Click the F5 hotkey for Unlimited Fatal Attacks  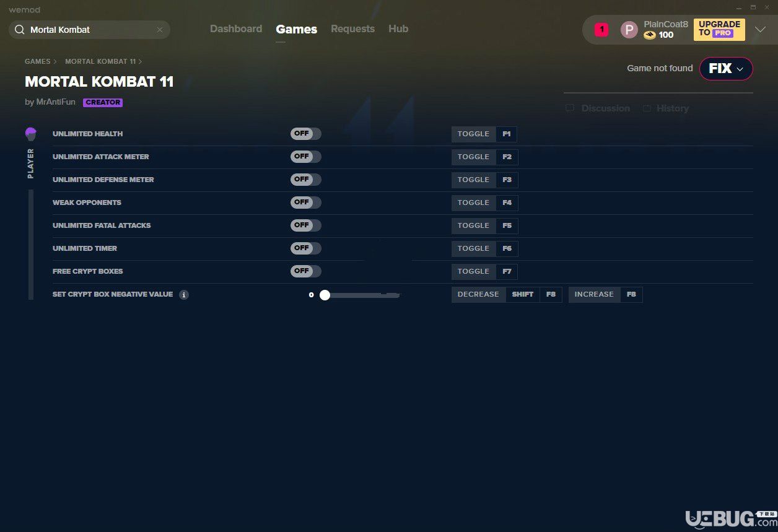[x=507, y=225]
